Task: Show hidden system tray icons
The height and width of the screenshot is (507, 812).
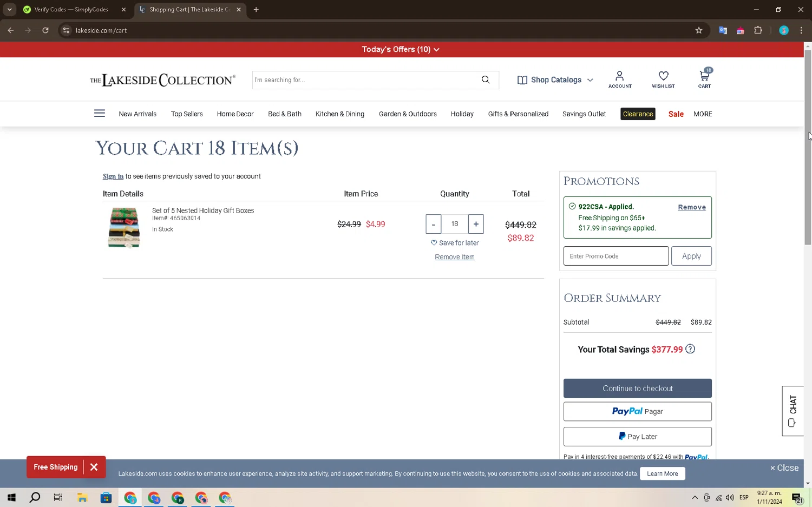Action: 695,497
